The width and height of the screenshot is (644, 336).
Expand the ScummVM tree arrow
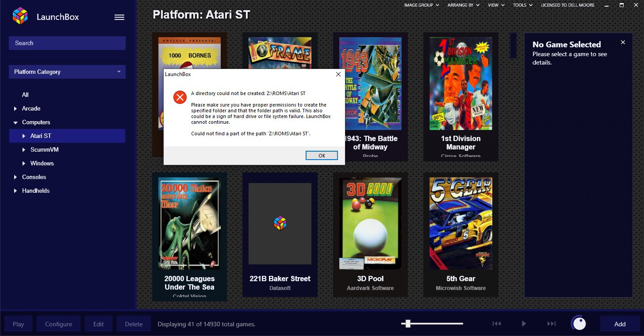pyautogui.click(x=24, y=149)
